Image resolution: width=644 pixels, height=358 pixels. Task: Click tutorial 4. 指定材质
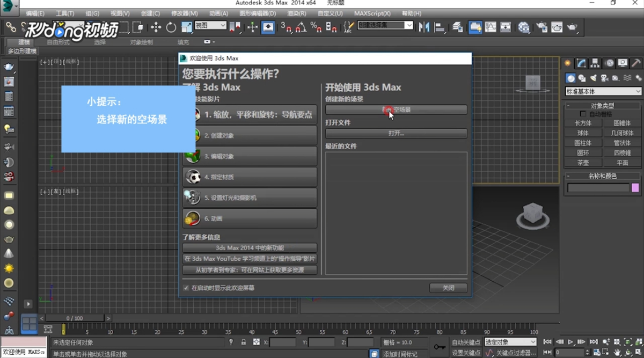coord(250,177)
